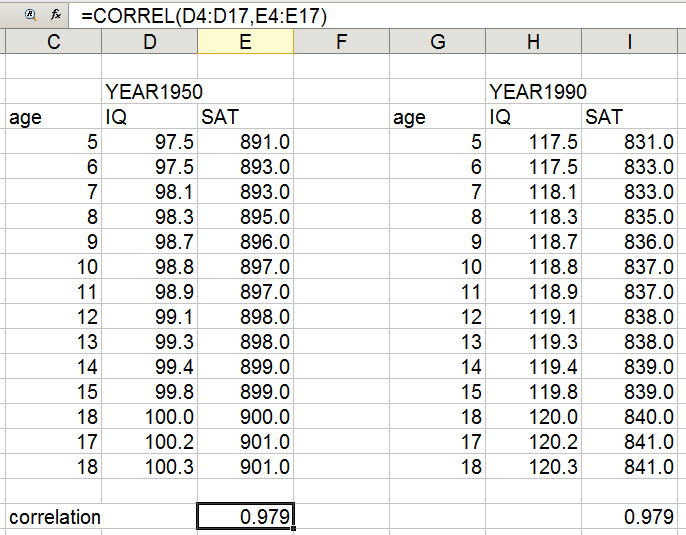Select highlighted column E header
This screenshot has width=686, height=535.
click(245, 42)
